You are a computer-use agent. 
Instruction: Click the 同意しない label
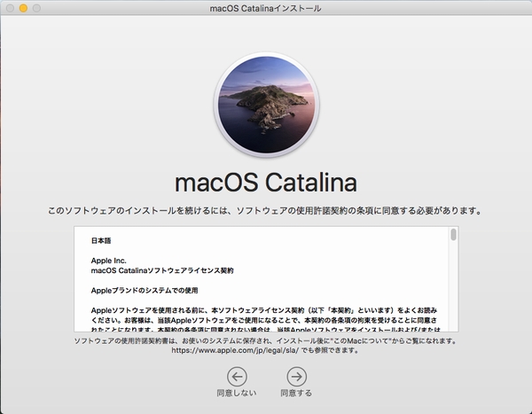coord(237,393)
